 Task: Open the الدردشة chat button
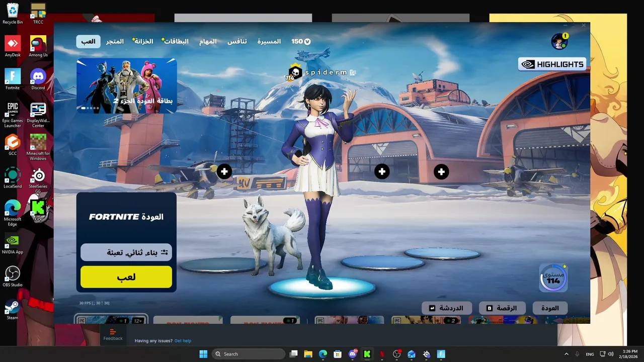coord(446,308)
